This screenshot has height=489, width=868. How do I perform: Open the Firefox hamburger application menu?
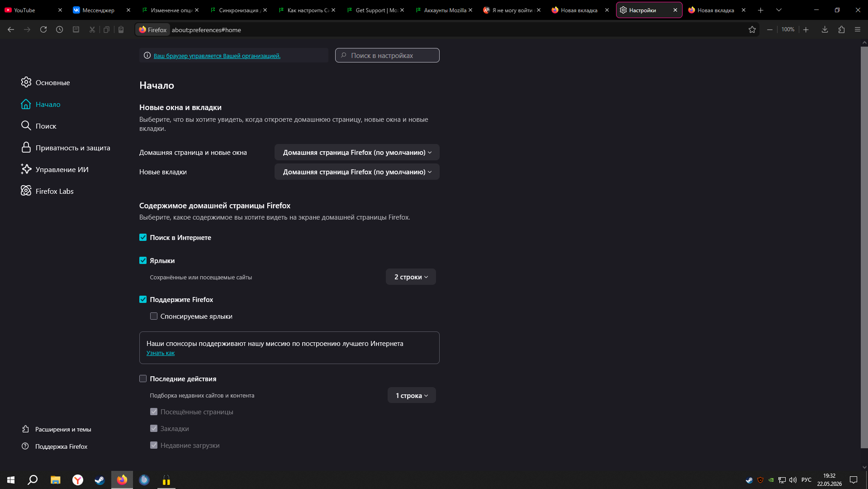(858, 29)
